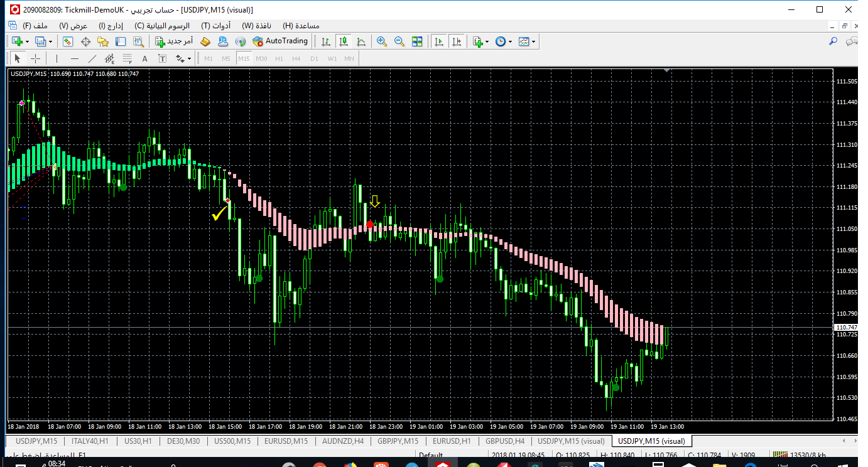Toggle chart Auto Scroll
Screen dimensions: 868x467
439,41
